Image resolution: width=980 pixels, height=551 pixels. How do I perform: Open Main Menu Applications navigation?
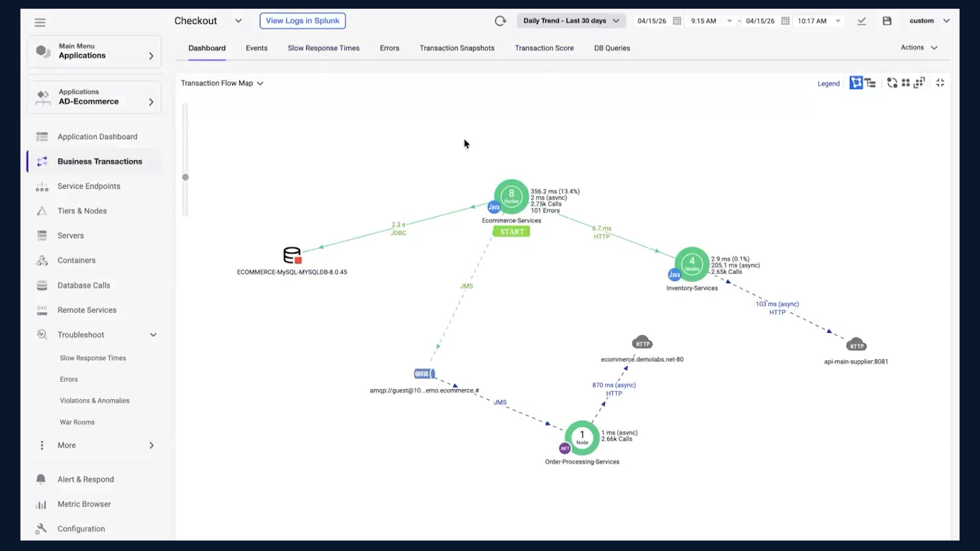[94, 51]
